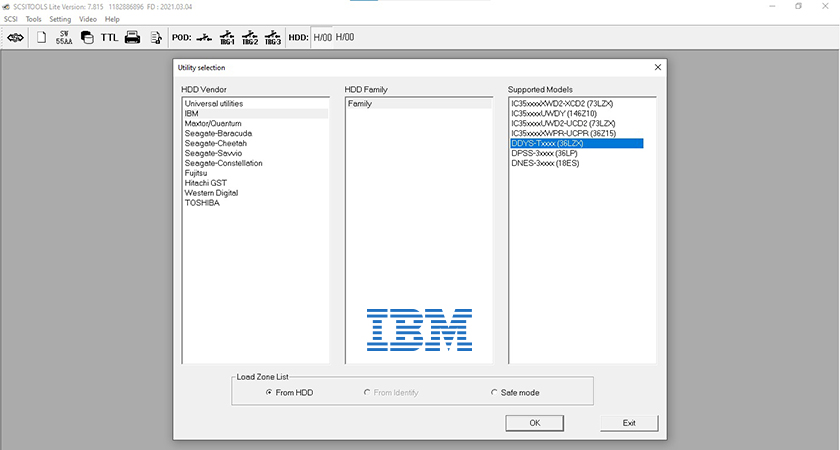Open the Video menu
This screenshot has height=450, width=840.
[88, 19]
